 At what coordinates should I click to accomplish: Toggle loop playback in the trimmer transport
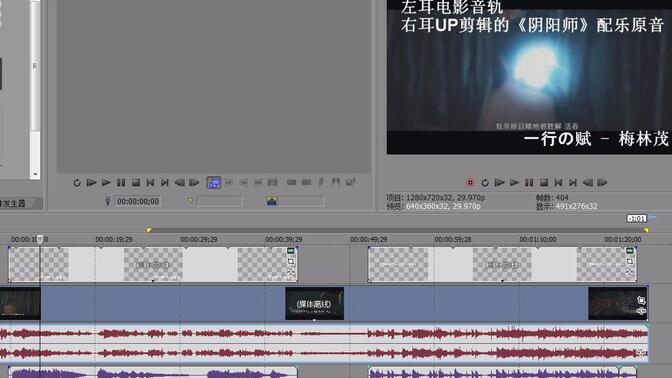click(x=77, y=183)
